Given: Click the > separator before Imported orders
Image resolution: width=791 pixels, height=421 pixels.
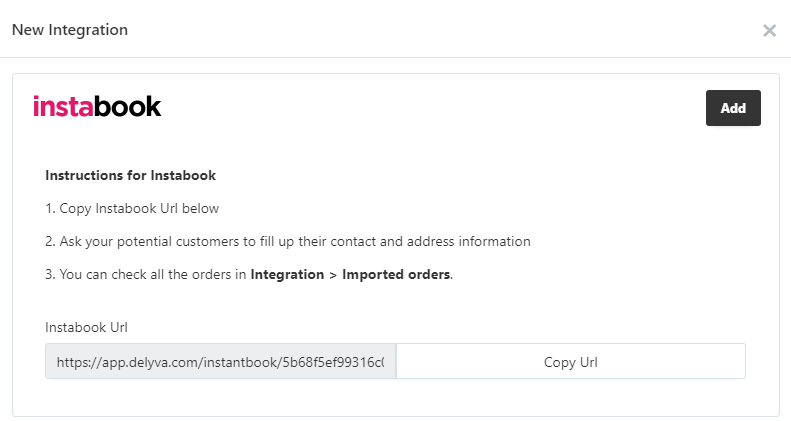Looking at the screenshot, I should point(333,275).
